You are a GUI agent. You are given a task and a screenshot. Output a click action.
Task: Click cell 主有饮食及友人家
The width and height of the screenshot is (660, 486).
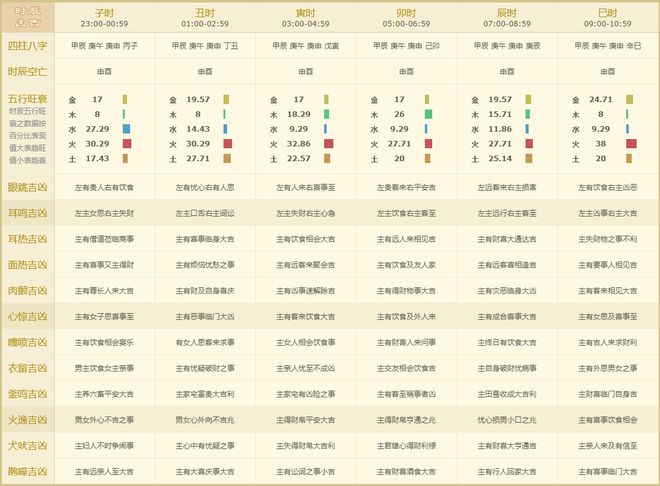pyautogui.click(x=406, y=265)
